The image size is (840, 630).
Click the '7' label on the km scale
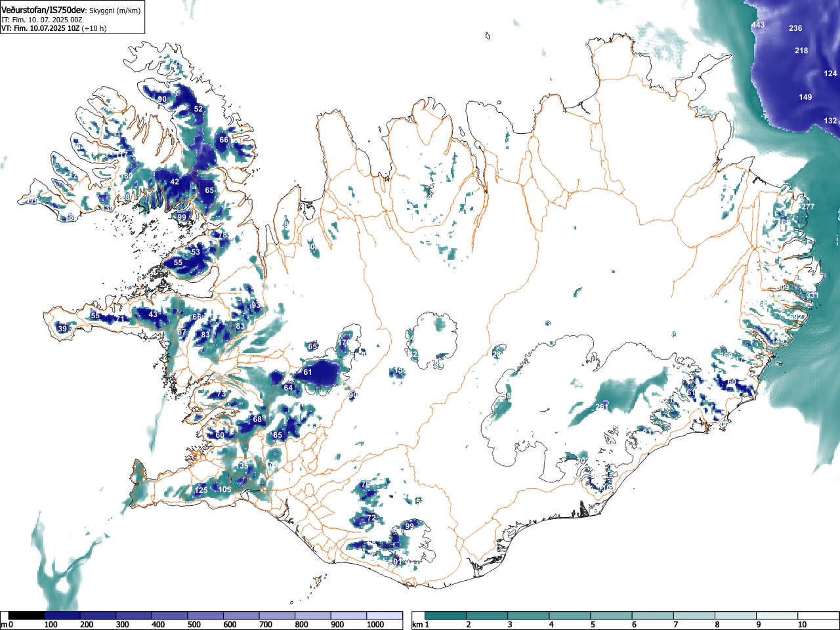pos(675,625)
